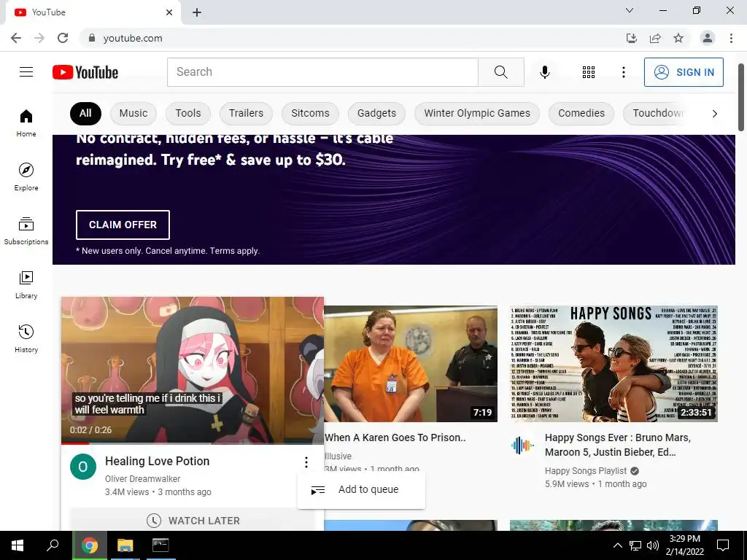The width and height of the screenshot is (747, 560).
Task: Open the YouTube apps grid icon
Action: click(589, 72)
